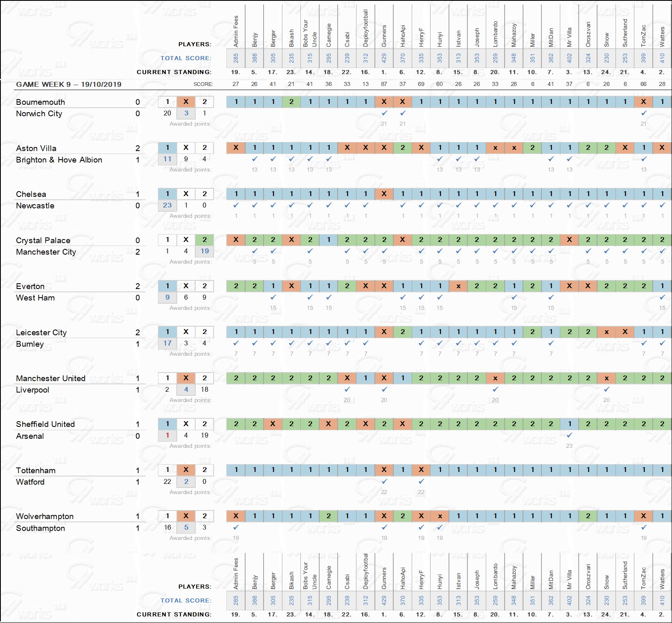The width and height of the screenshot is (672, 623).
Task: Click Admin Fees' checkmark in Wolverhampton row
Action: pos(236,527)
